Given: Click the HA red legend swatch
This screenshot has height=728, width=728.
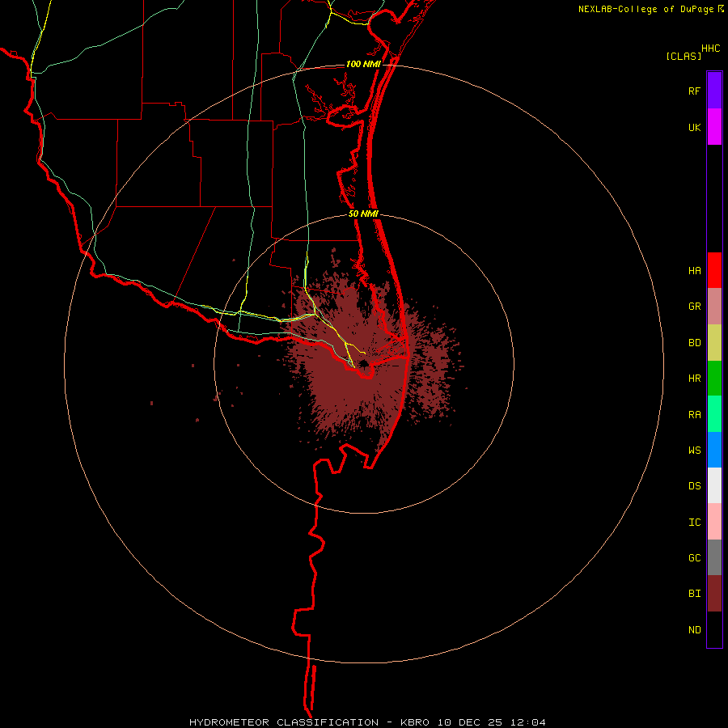Looking at the screenshot, I should [714, 270].
